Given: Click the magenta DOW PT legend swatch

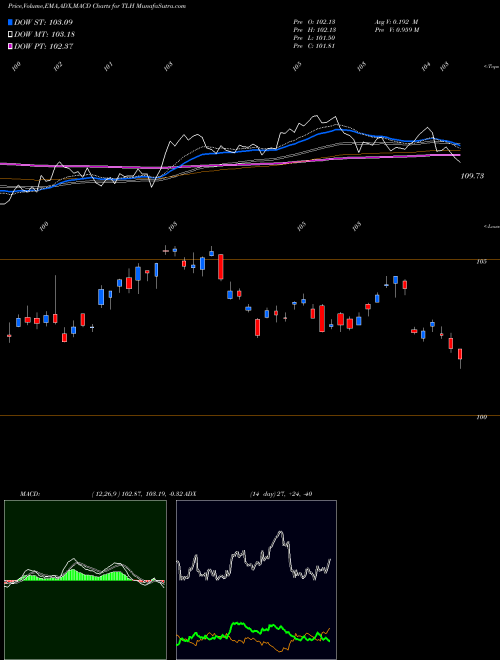Looking at the screenshot, I should pos(10,46).
